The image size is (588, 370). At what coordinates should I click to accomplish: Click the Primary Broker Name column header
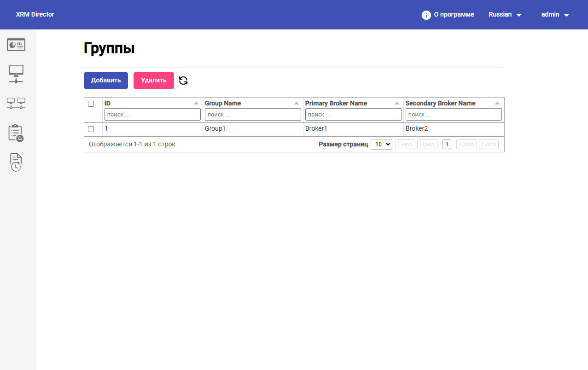click(x=336, y=103)
